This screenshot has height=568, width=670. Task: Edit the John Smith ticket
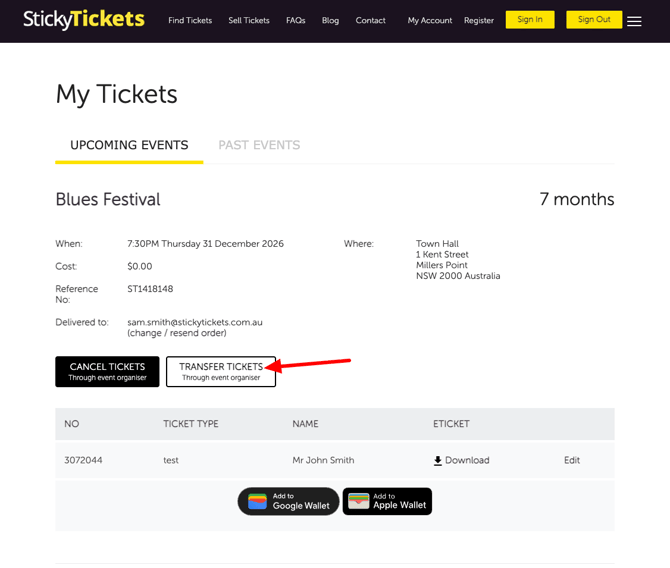click(x=572, y=460)
